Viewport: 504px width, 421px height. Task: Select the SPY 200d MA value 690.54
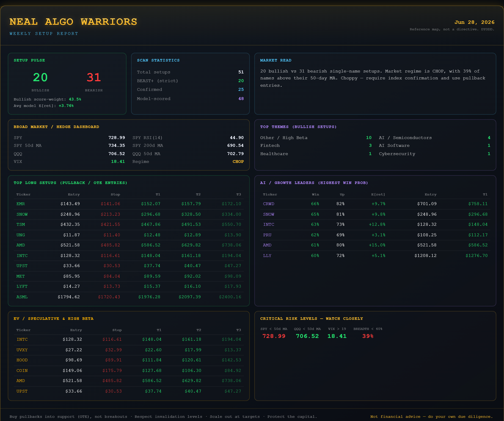click(x=235, y=145)
